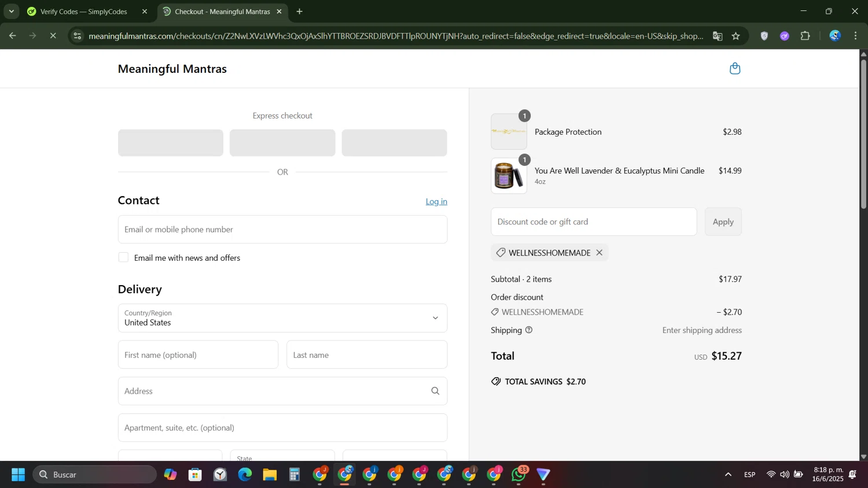Expand the Country/Region dropdown

click(x=282, y=318)
